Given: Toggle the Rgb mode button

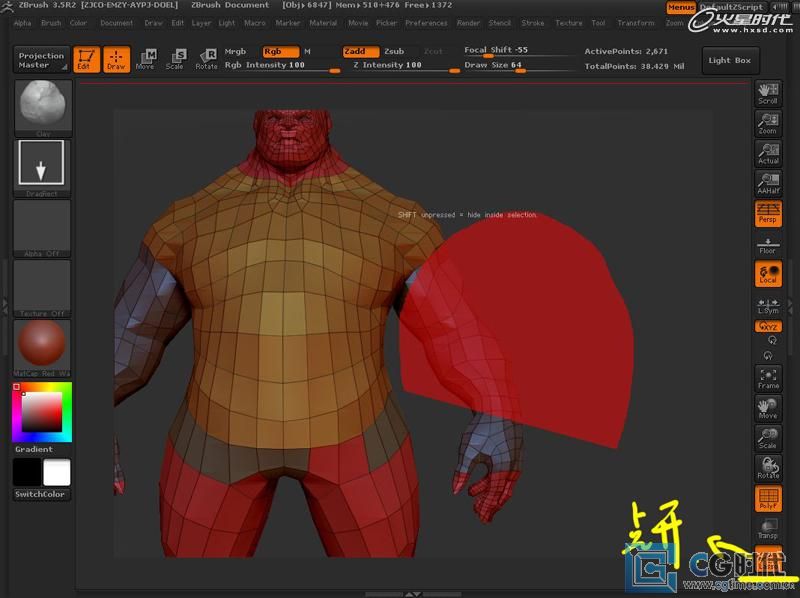Looking at the screenshot, I should (x=281, y=52).
